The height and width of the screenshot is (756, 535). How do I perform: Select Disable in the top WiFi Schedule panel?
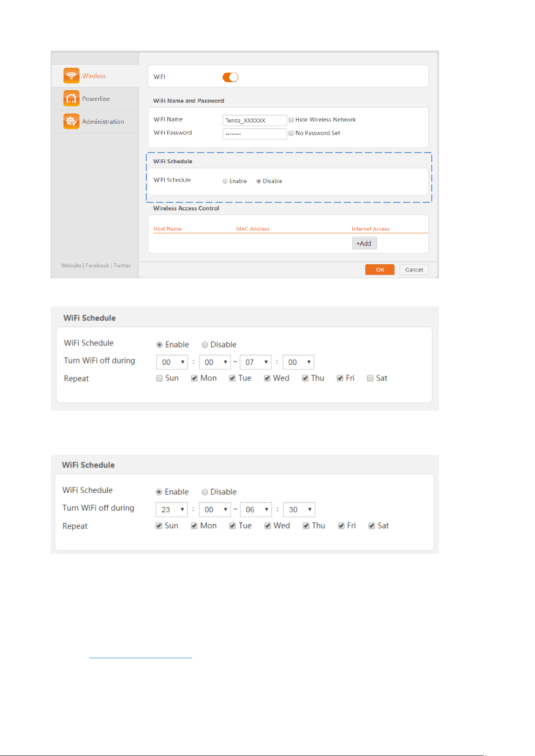259,181
